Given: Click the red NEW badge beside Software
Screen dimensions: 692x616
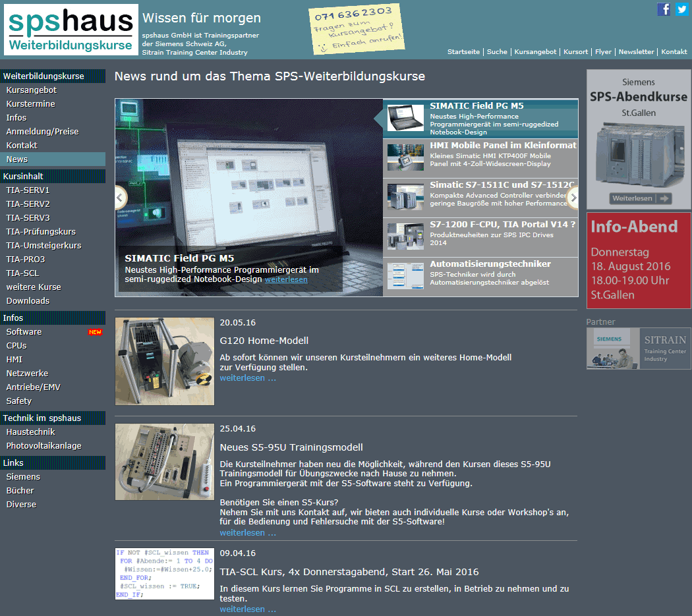Looking at the screenshot, I should 96,332.
